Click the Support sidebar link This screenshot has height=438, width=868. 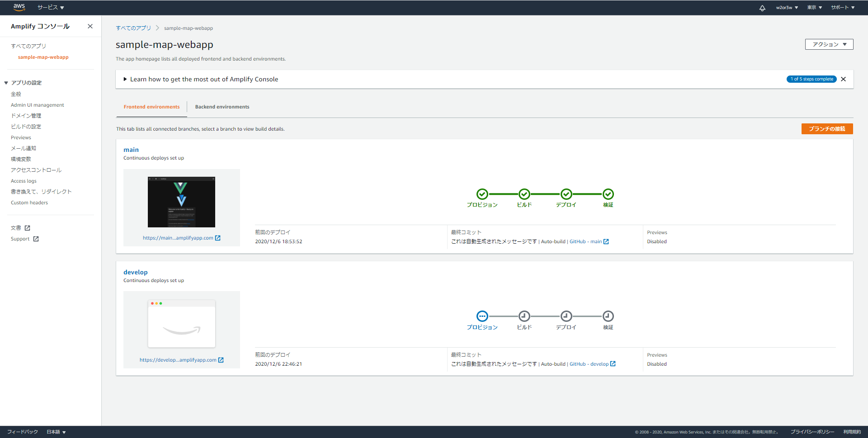[20, 239]
